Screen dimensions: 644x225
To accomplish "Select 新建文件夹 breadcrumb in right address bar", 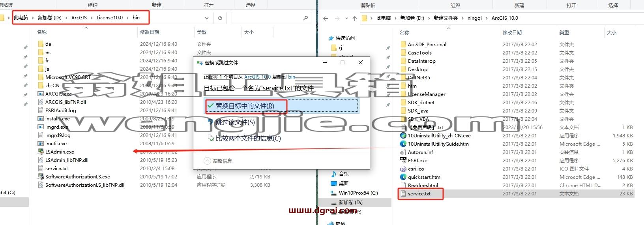I will (446, 18).
